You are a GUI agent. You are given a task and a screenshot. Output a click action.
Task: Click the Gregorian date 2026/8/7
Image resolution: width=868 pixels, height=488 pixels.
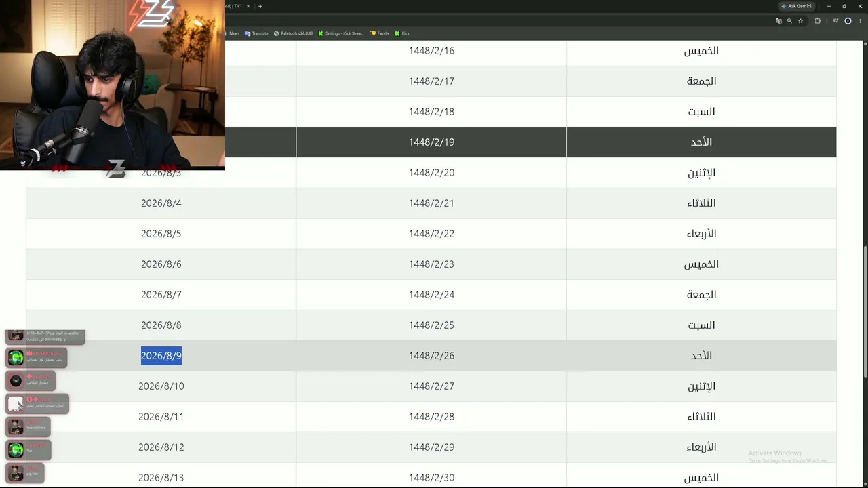point(161,295)
